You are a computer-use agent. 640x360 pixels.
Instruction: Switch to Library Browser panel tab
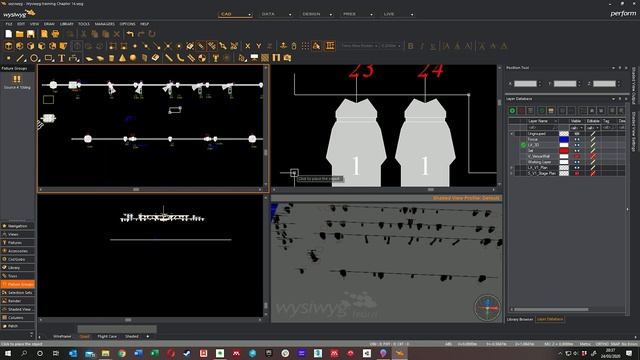point(520,319)
